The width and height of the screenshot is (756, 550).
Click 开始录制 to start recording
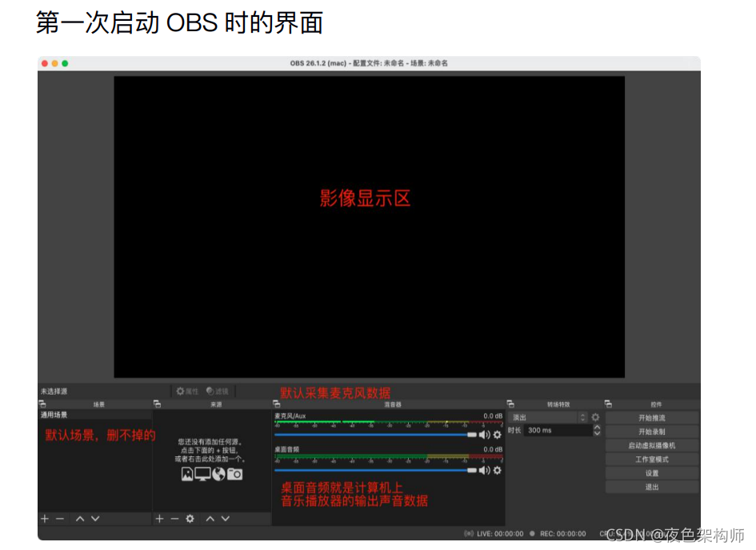tap(652, 432)
